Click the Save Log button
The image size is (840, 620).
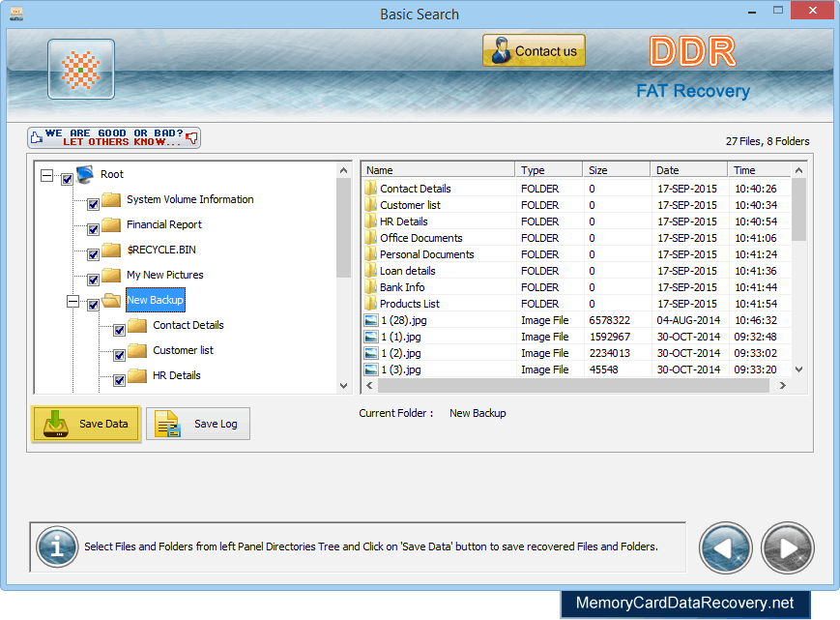(x=198, y=424)
